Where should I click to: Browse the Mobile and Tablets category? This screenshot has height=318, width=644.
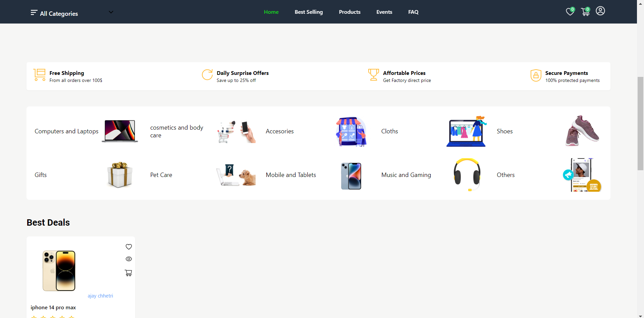[291, 175]
